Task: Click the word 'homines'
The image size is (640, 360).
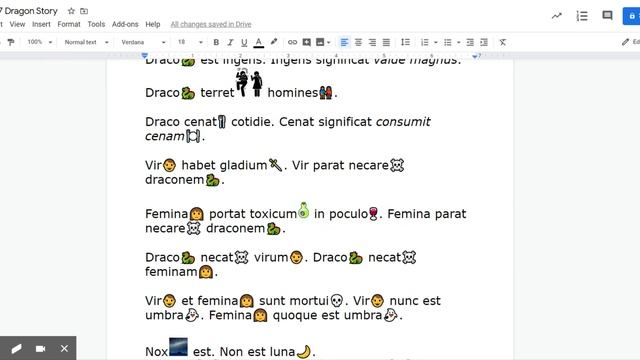Action: pos(292,93)
